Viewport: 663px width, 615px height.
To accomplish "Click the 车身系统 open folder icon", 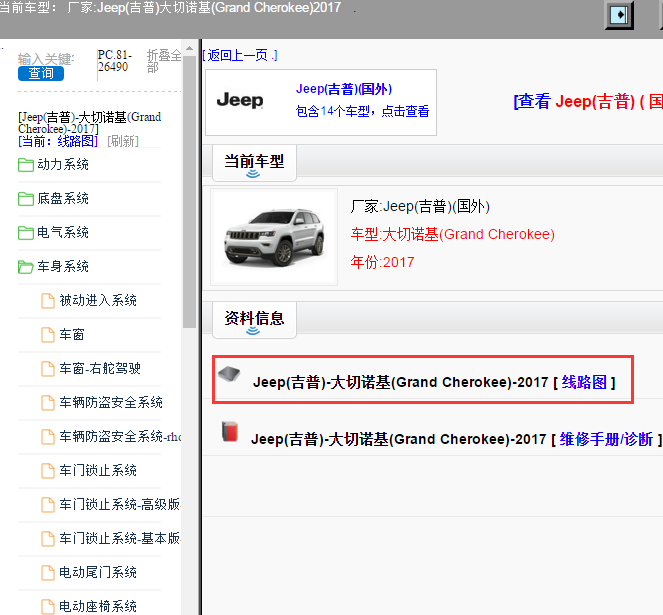I will coord(26,267).
